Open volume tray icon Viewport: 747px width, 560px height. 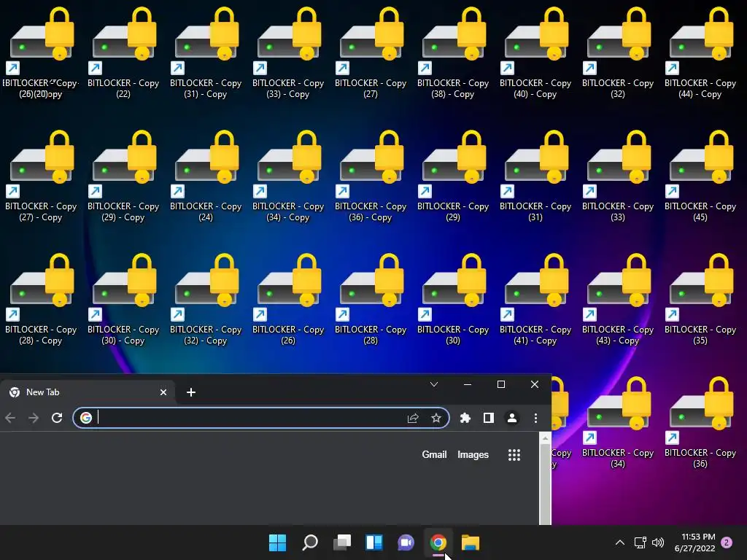point(657,542)
